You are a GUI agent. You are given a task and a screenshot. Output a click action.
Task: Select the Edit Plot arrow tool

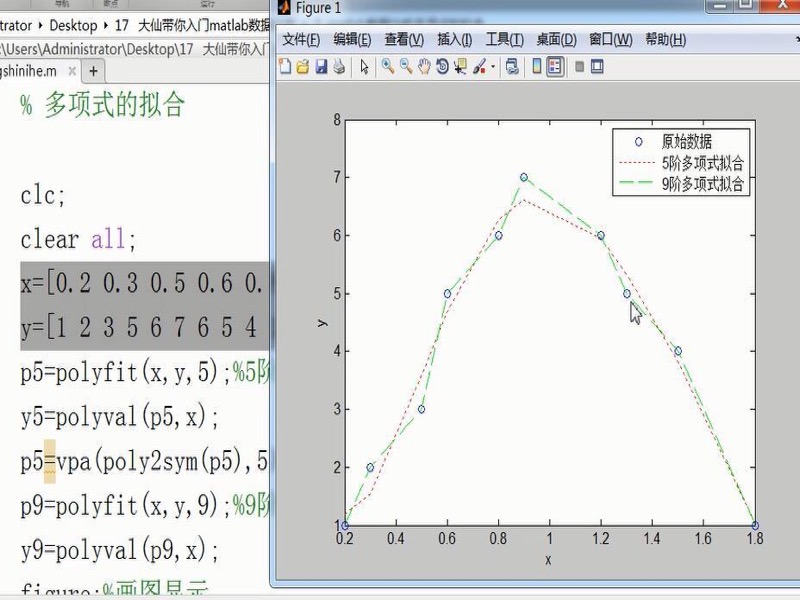point(364,66)
